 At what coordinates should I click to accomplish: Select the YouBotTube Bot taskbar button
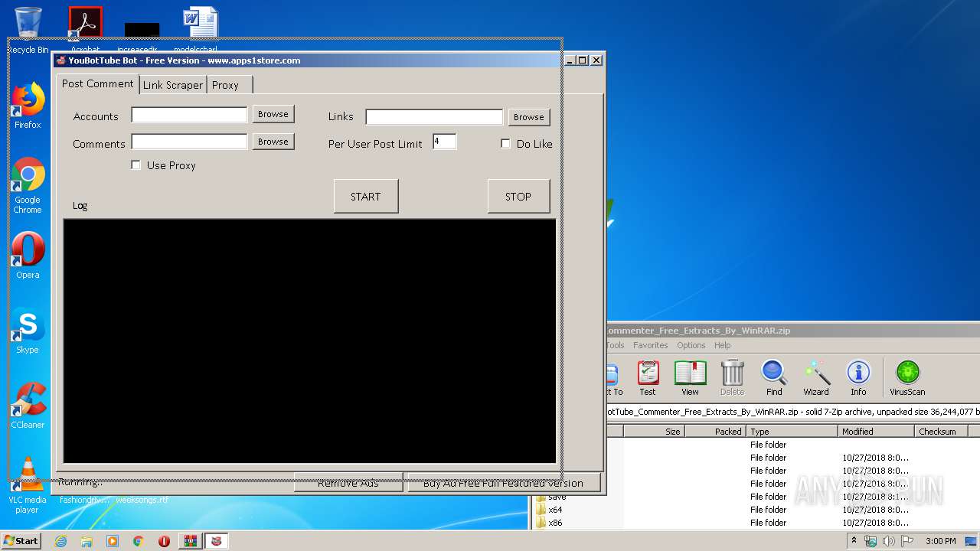coord(217,541)
